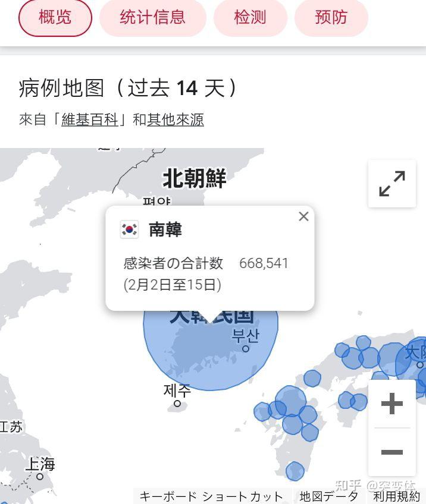Expand the map to fullscreen
Viewport: 426px width, 504px height.
click(x=392, y=183)
